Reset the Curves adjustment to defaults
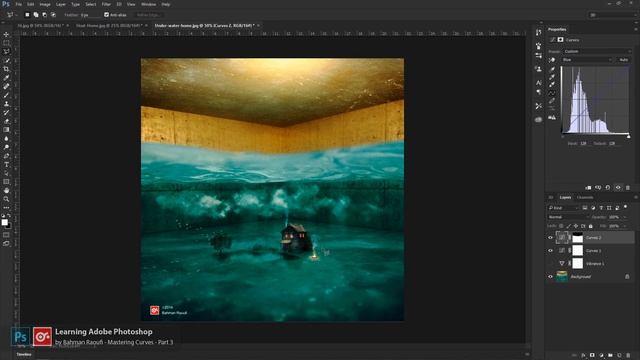Screen dimensions: 640x360 pos(608,188)
